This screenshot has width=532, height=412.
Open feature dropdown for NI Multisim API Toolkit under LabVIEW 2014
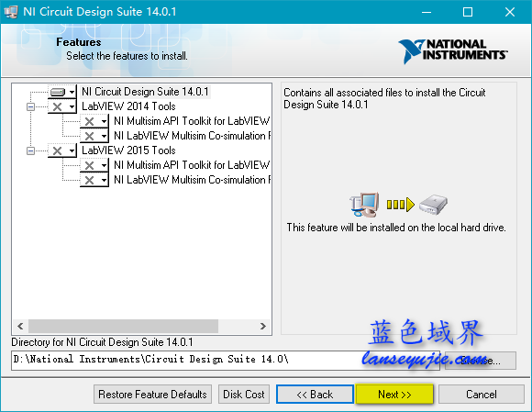click(x=94, y=121)
